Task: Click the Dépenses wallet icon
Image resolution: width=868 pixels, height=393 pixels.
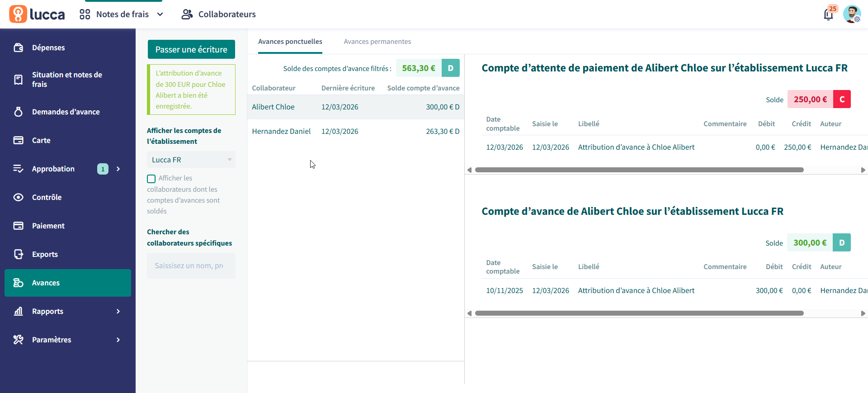Action: click(x=19, y=47)
